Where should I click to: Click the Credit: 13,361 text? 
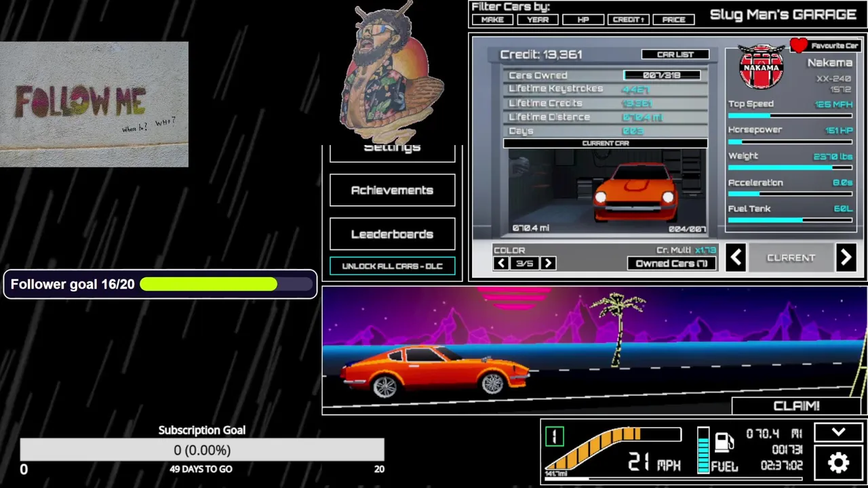[x=541, y=54]
